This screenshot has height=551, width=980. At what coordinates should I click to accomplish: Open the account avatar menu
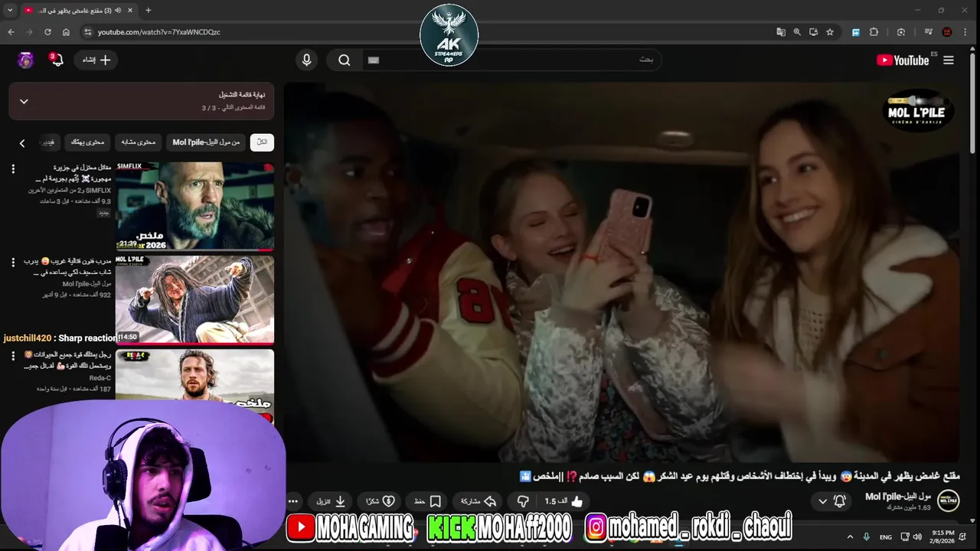(26, 60)
